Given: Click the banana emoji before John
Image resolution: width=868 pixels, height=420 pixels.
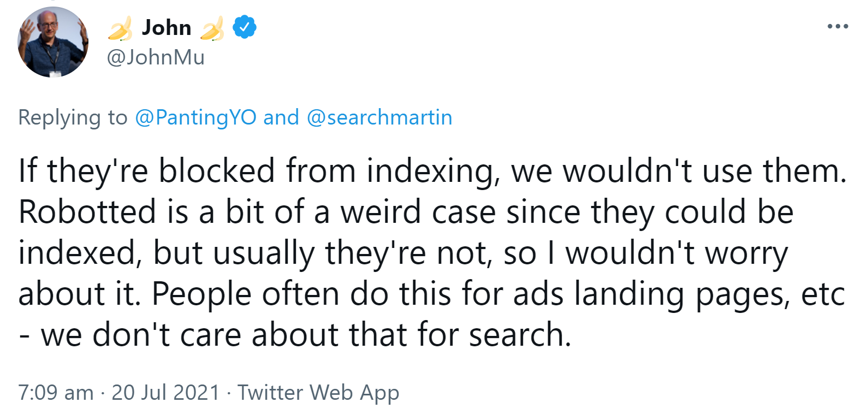Looking at the screenshot, I should pos(120,28).
